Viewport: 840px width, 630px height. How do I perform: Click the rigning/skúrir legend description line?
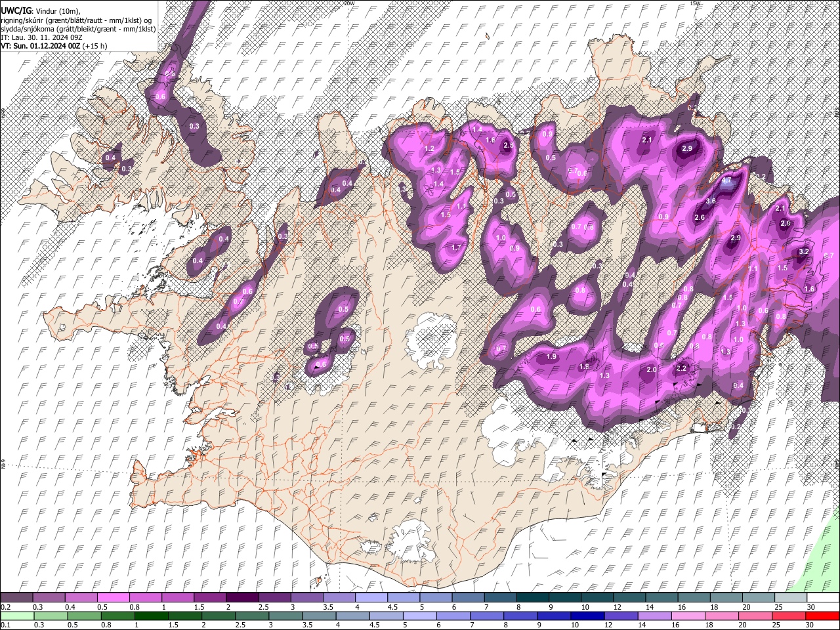(77, 20)
